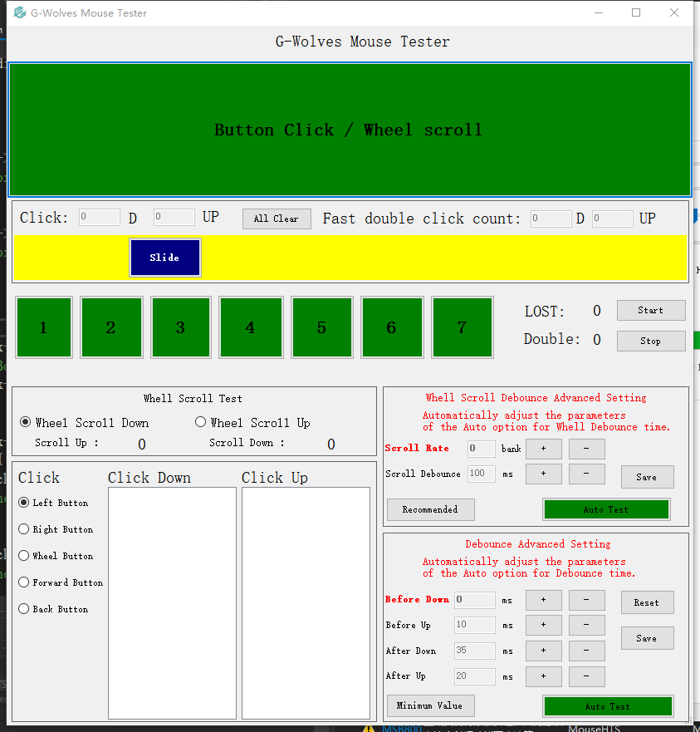Click green test box number 1
The width and height of the screenshot is (700, 732).
(44, 327)
